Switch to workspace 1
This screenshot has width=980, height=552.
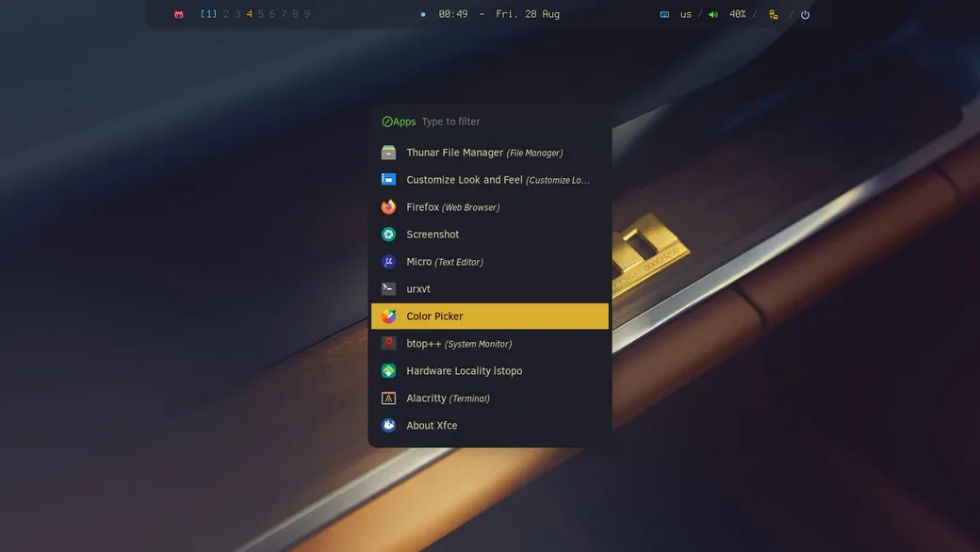pyautogui.click(x=208, y=14)
